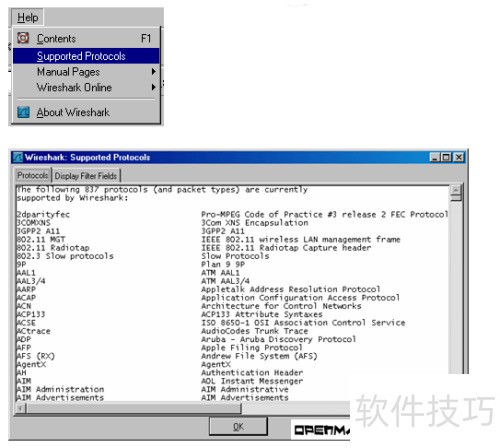Click the horizontal scrollbar left arrow

(x=21, y=408)
